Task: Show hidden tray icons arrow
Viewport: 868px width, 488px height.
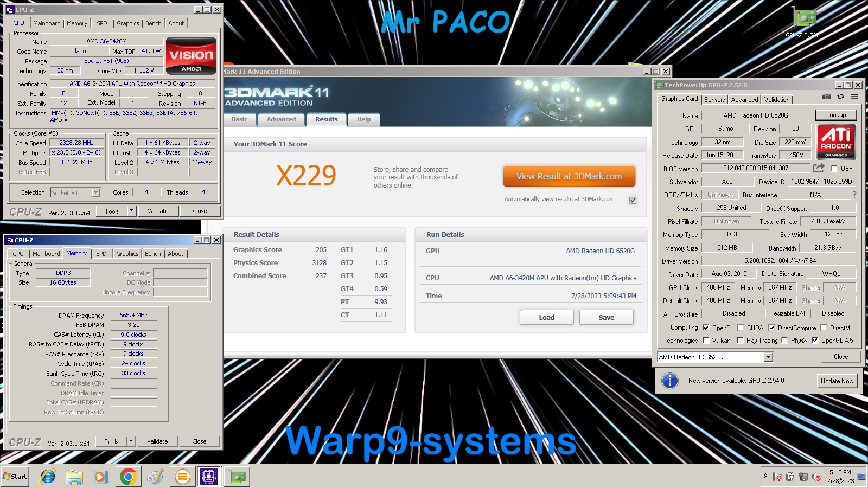Action: click(765, 476)
